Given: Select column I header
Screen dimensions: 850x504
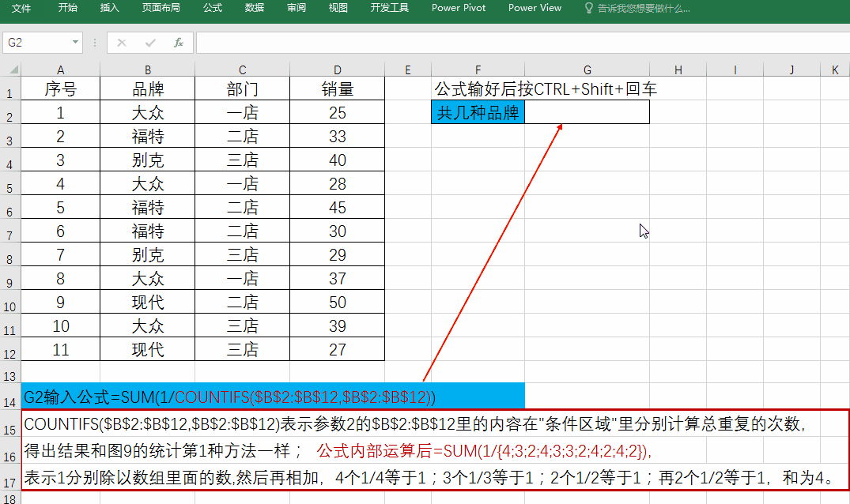Looking at the screenshot, I should pos(735,70).
